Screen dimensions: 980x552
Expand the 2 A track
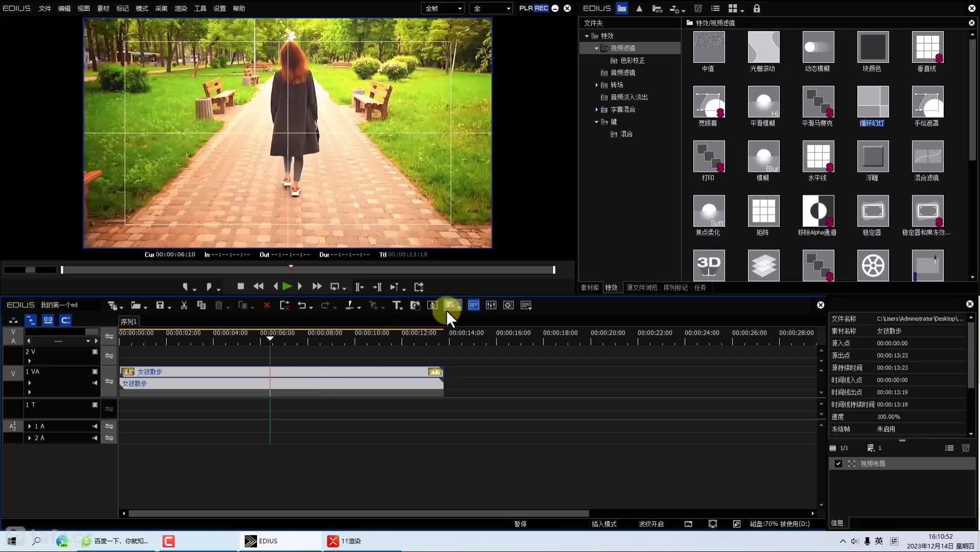30,438
